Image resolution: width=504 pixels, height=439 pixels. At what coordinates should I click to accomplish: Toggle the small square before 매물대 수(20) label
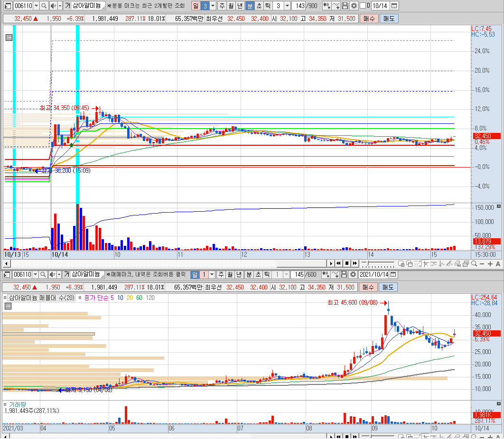click(x=5, y=298)
